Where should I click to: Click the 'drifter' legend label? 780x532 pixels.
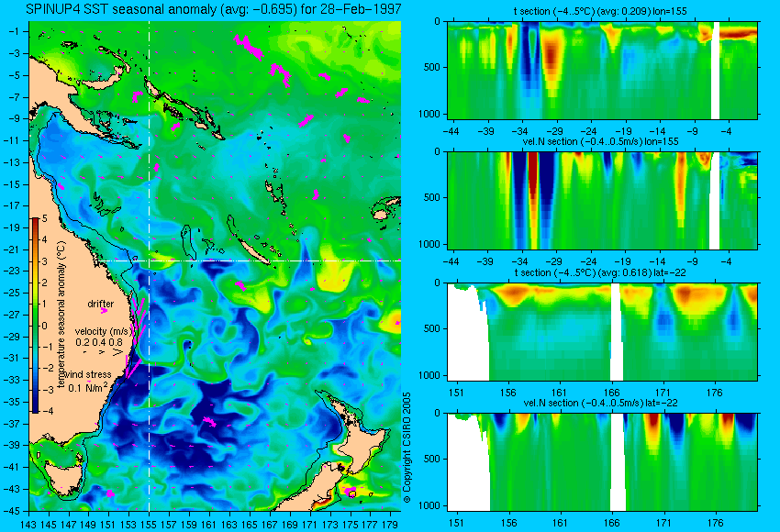point(101,304)
